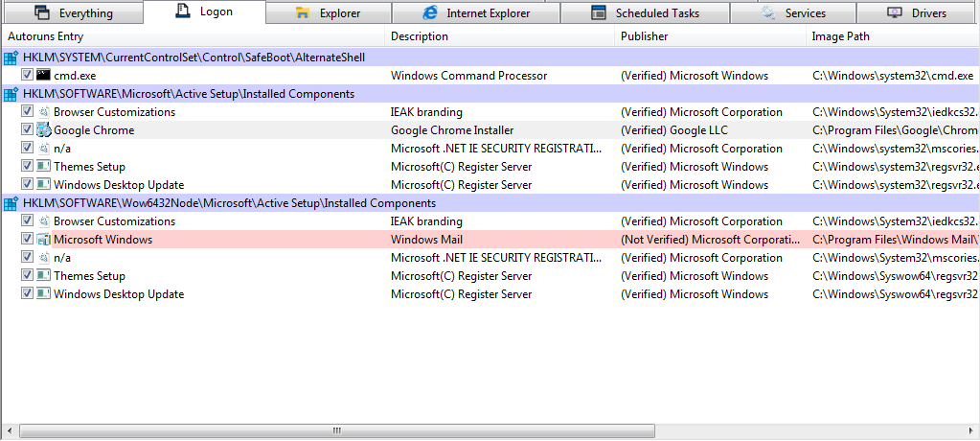
Task: Click '(Not Verified) Microsoft Corporati...' publisher cell
Action: 710,240
